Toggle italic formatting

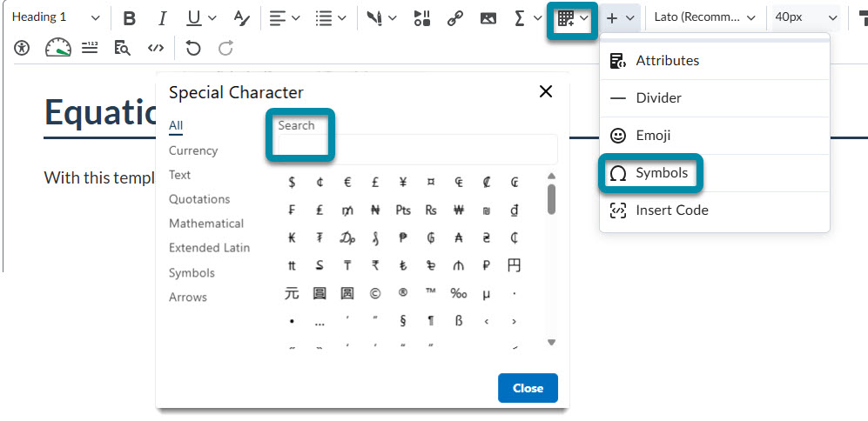coord(162,18)
